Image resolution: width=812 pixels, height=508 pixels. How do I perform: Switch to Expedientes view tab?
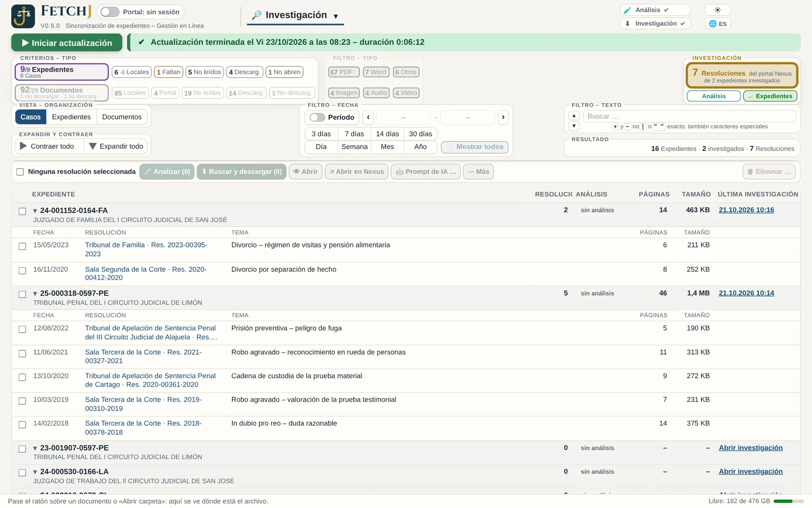[71, 117]
